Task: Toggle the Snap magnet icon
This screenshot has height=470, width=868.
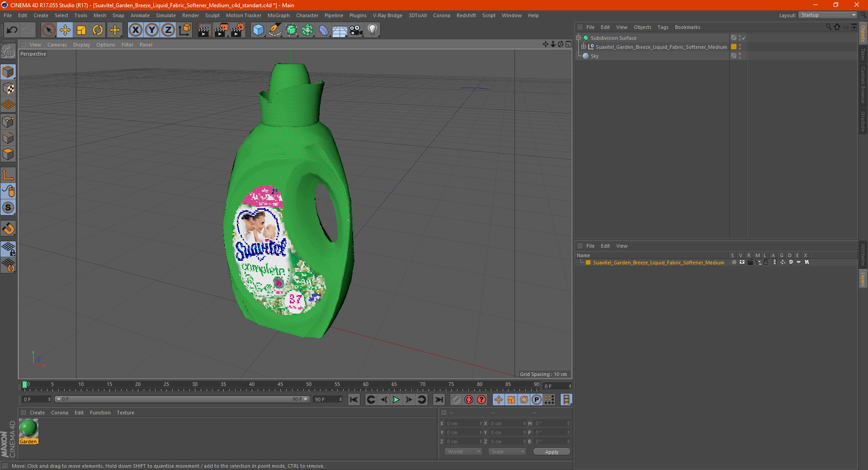Action: pyautogui.click(x=8, y=229)
